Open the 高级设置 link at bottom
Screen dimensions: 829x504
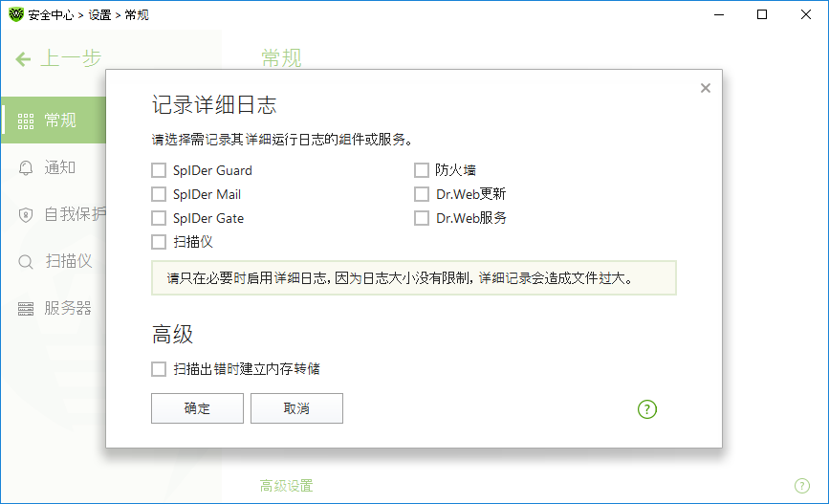[x=286, y=486]
